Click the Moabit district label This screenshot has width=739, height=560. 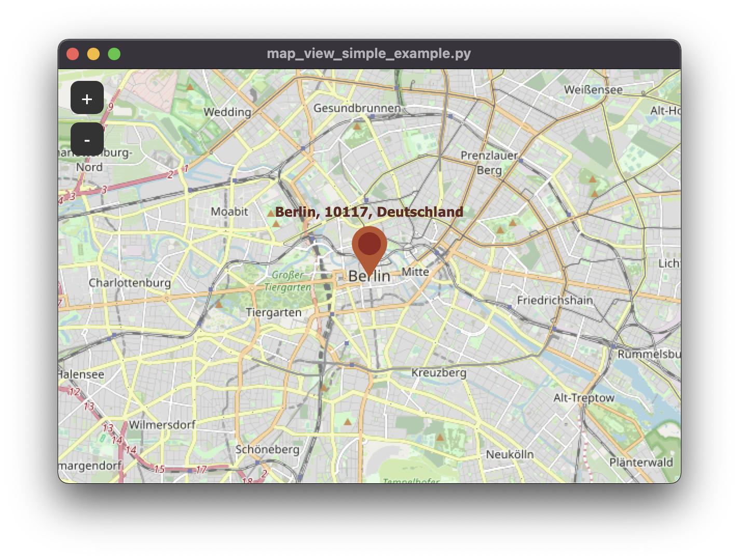click(229, 212)
